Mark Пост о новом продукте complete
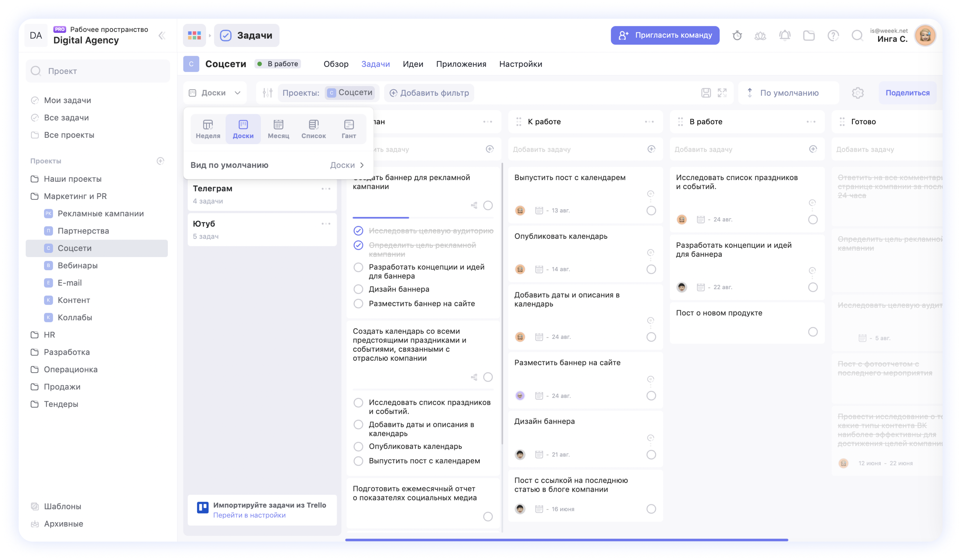The height and width of the screenshot is (560, 961). 813,332
